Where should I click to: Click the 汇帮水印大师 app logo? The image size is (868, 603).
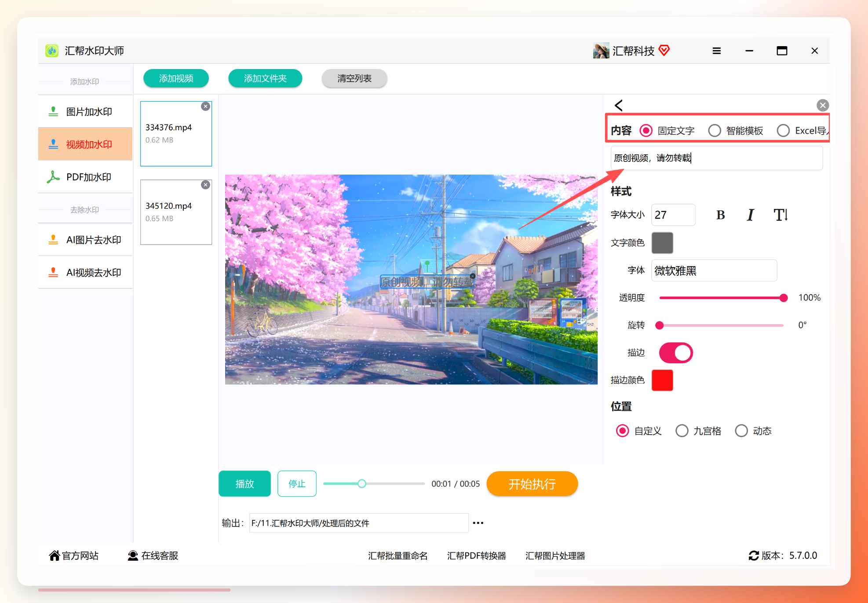(x=52, y=51)
